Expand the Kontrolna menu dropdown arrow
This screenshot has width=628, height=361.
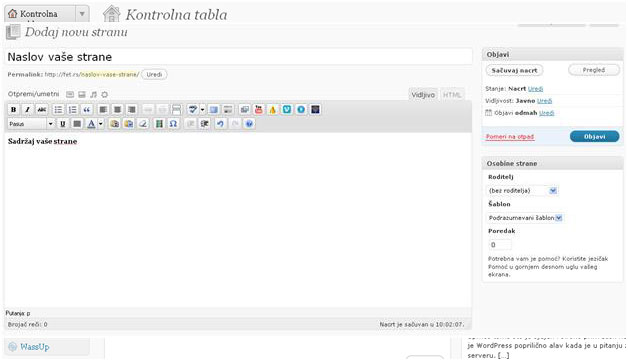tap(82, 14)
